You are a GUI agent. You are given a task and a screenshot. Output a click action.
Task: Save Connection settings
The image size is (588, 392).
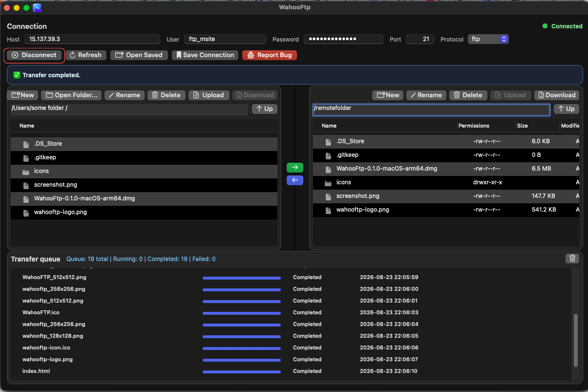pos(205,55)
